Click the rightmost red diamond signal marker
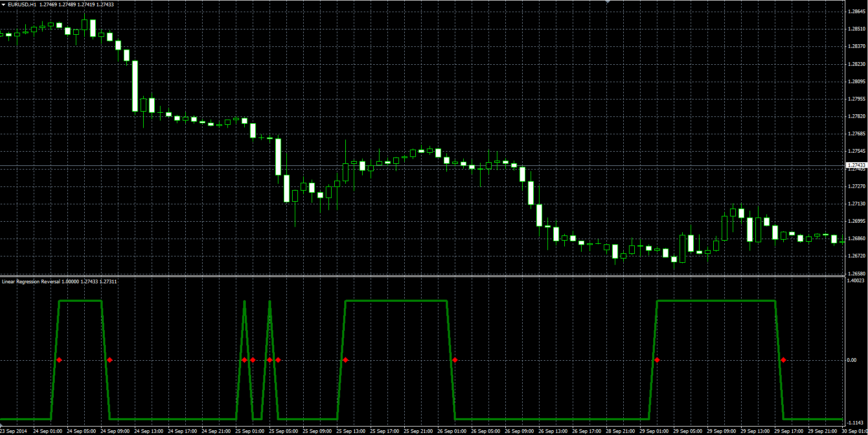The width and height of the screenshot is (868, 435). pyautogui.click(x=784, y=360)
